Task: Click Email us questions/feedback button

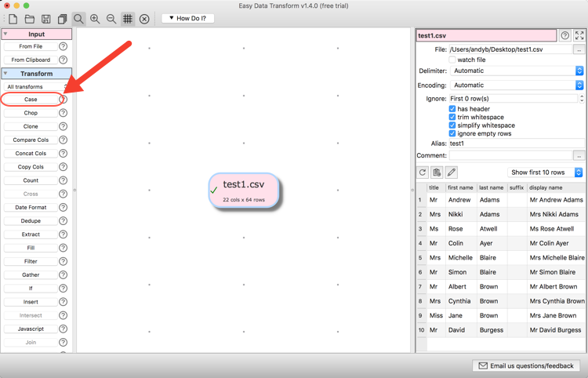Action: (527, 365)
